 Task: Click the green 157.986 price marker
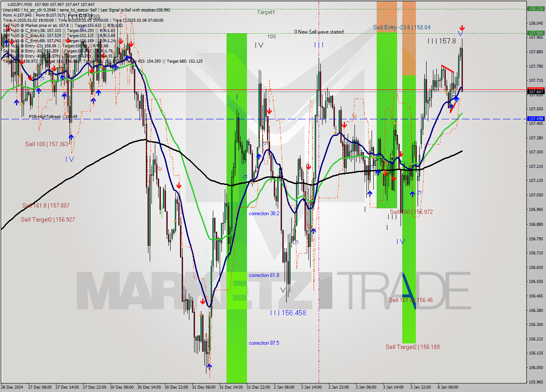(536, 33)
